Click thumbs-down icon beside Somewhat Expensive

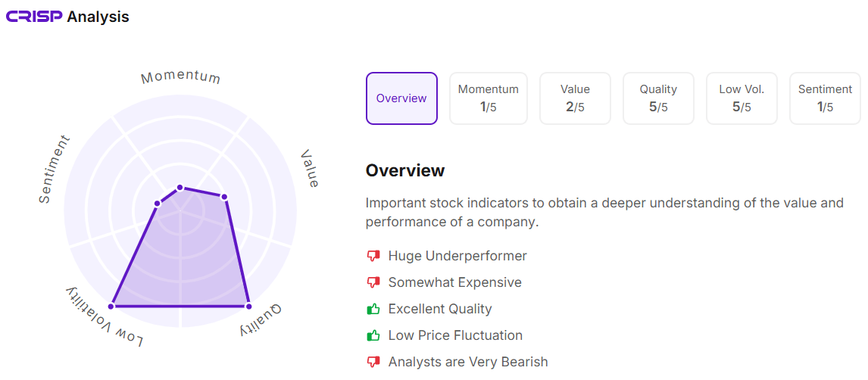[x=373, y=282]
